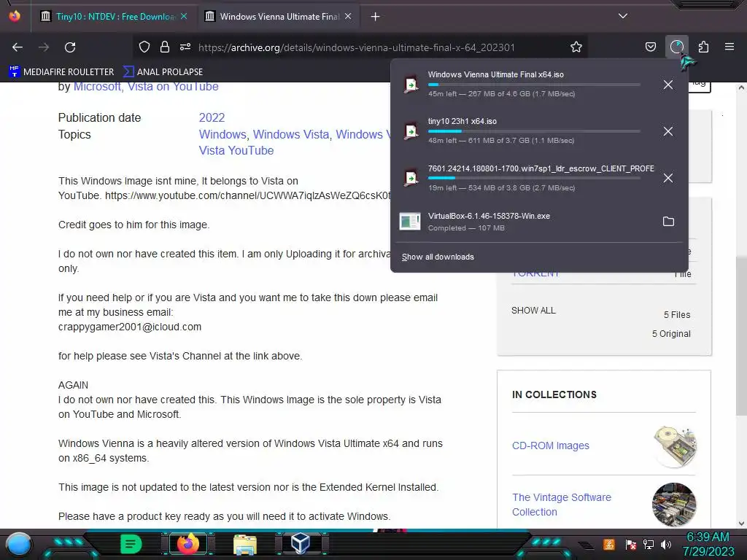747x560 pixels.
Task: Click the tiny10 download progress bar
Action: coord(534,131)
